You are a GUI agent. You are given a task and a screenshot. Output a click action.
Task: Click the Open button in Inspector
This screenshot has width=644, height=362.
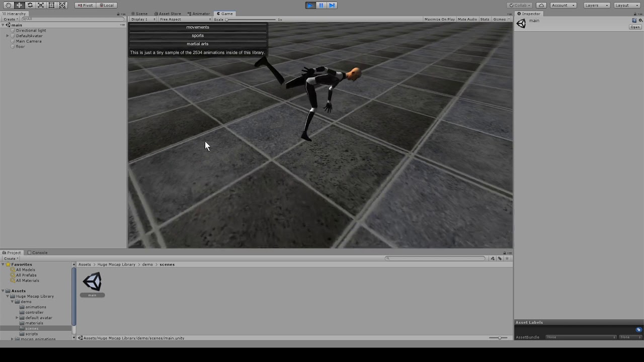click(635, 27)
